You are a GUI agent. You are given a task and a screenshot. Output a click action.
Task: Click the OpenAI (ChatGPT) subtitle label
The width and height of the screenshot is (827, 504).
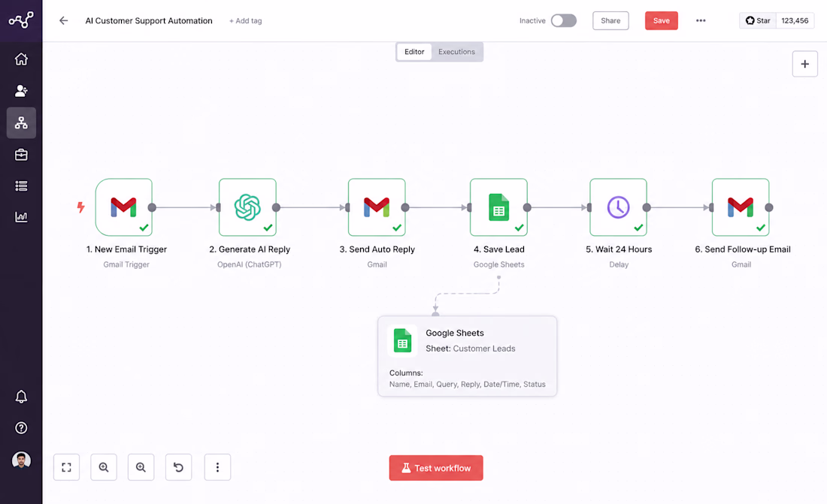[x=250, y=264]
